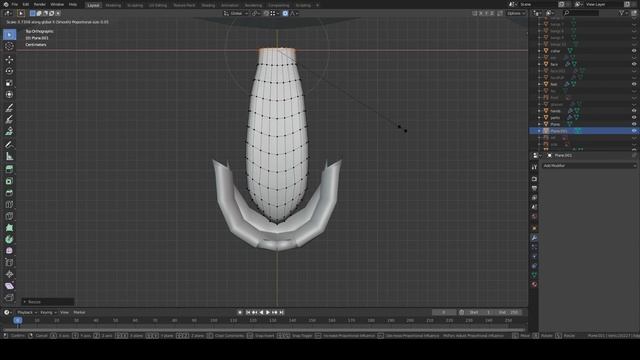Screen dimensions: 640x360
Task: Jump to the timeline end frame
Action: 282,312
